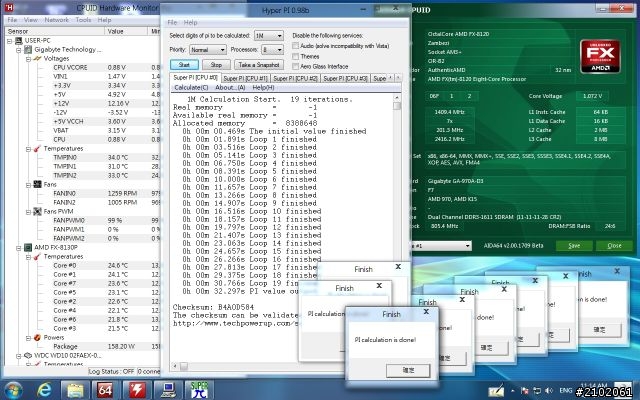Switch to Super PI [CPU #2] tab
This screenshot has height=400, width=640.
(x=296, y=78)
